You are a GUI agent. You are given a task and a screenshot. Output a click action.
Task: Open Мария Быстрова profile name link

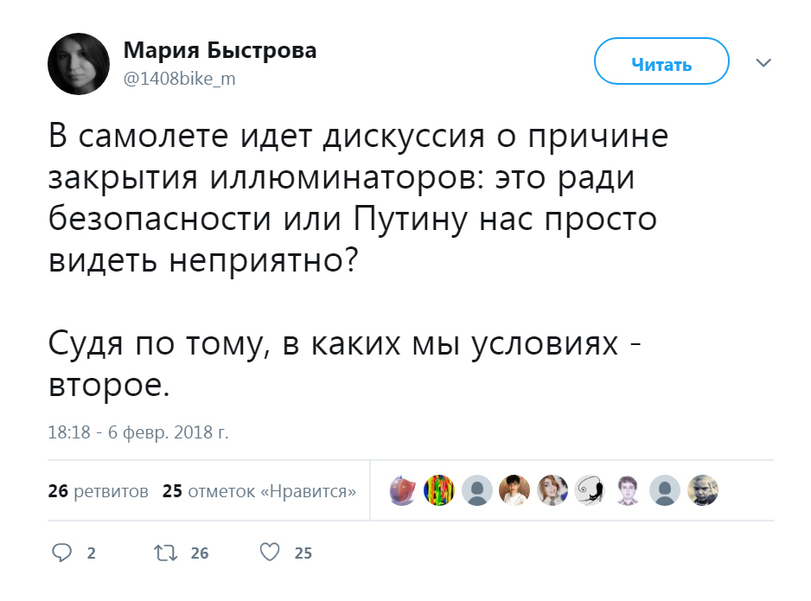tap(219, 51)
